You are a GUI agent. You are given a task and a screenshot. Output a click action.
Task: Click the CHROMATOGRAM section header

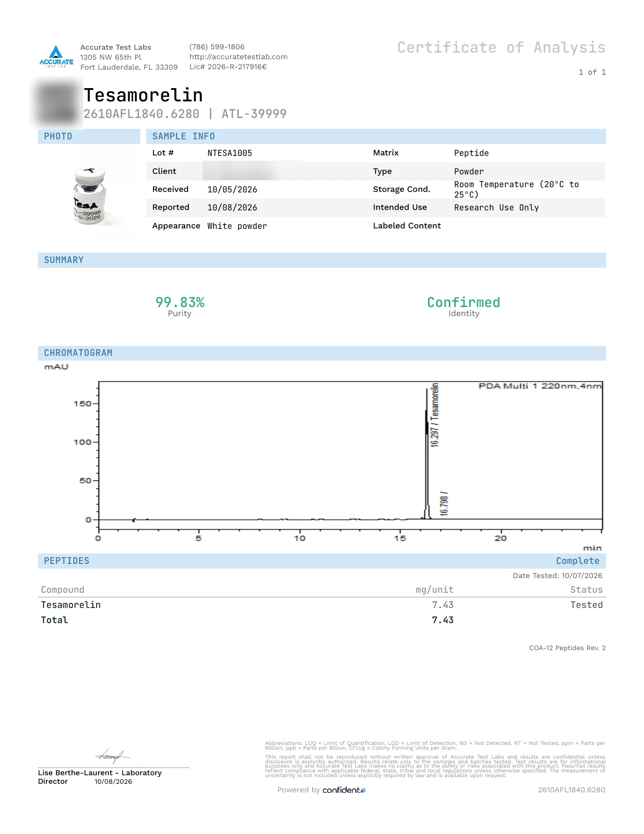click(322, 353)
